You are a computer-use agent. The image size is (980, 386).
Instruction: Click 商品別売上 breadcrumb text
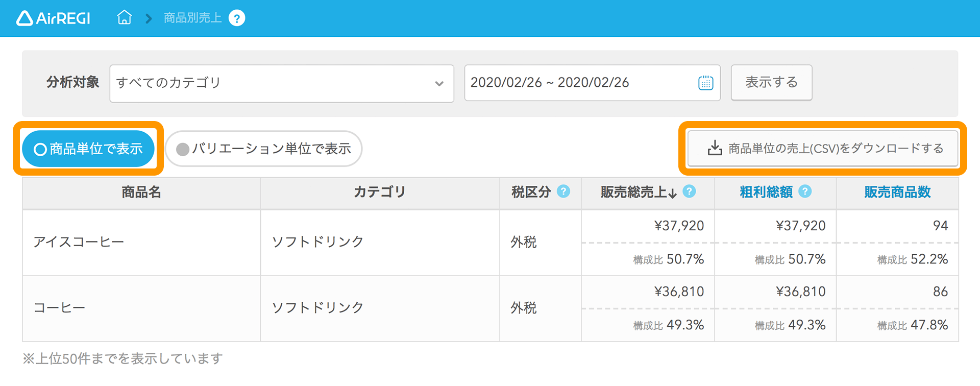(x=192, y=18)
